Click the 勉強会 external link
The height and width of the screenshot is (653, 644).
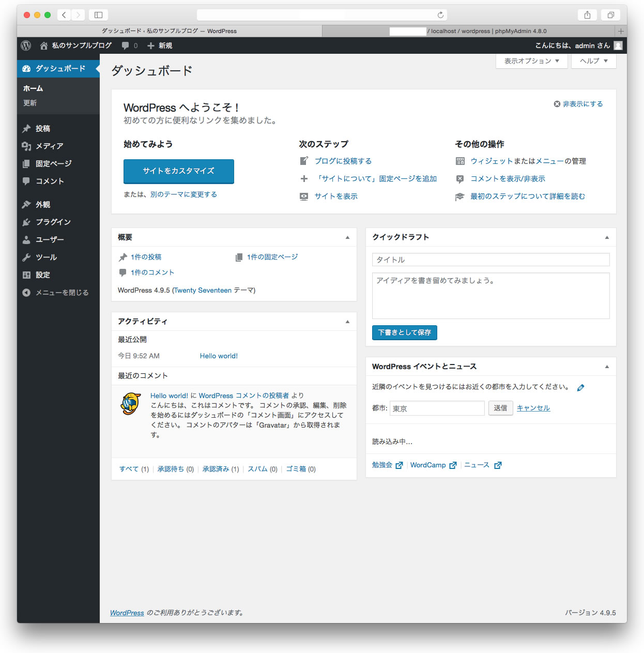coord(387,465)
